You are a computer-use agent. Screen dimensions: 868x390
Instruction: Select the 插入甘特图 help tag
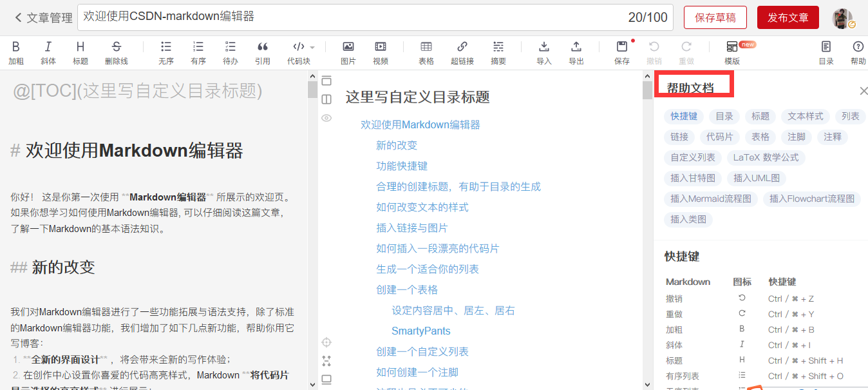click(x=693, y=178)
